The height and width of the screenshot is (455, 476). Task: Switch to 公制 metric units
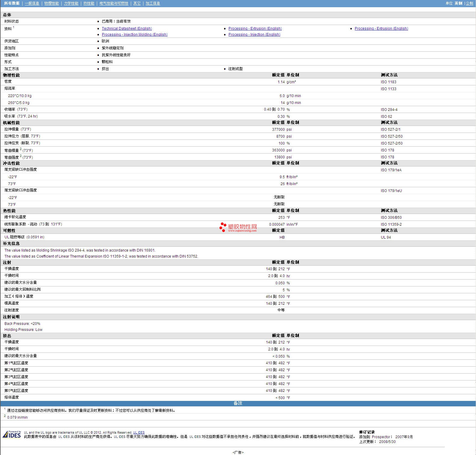point(469,3)
